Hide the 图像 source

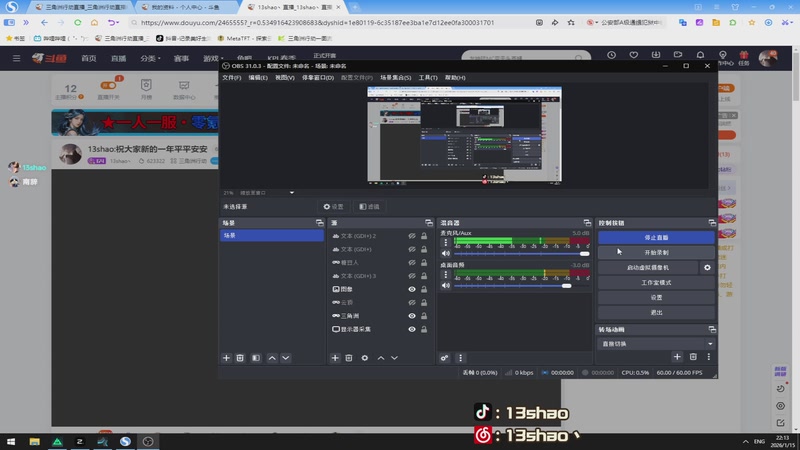(412, 289)
